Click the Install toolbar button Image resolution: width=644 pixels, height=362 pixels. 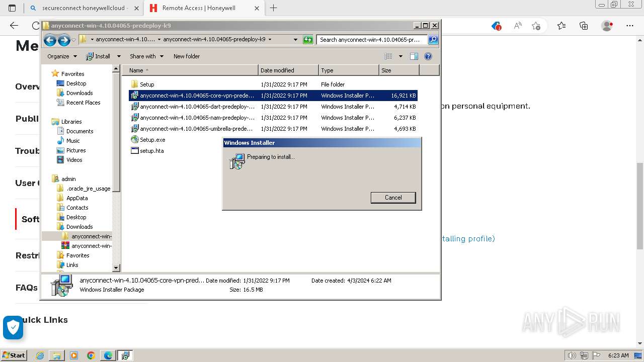(x=98, y=56)
